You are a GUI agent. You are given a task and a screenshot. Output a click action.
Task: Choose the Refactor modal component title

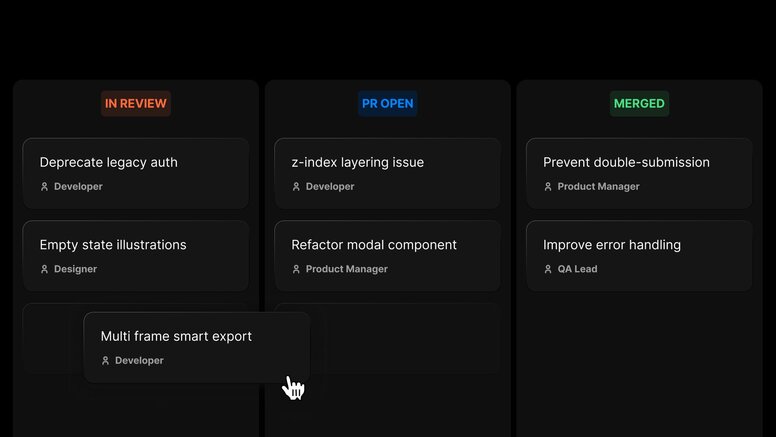(x=374, y=245)
